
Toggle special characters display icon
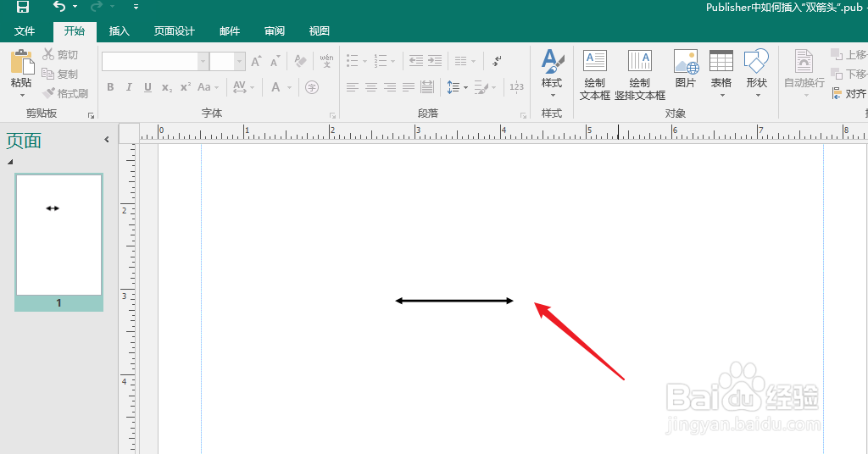[x=497, y=61]
